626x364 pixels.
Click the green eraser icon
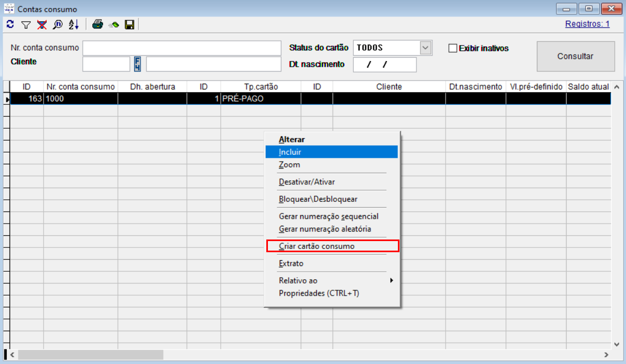pyautogui.click(x=113, y=24)
